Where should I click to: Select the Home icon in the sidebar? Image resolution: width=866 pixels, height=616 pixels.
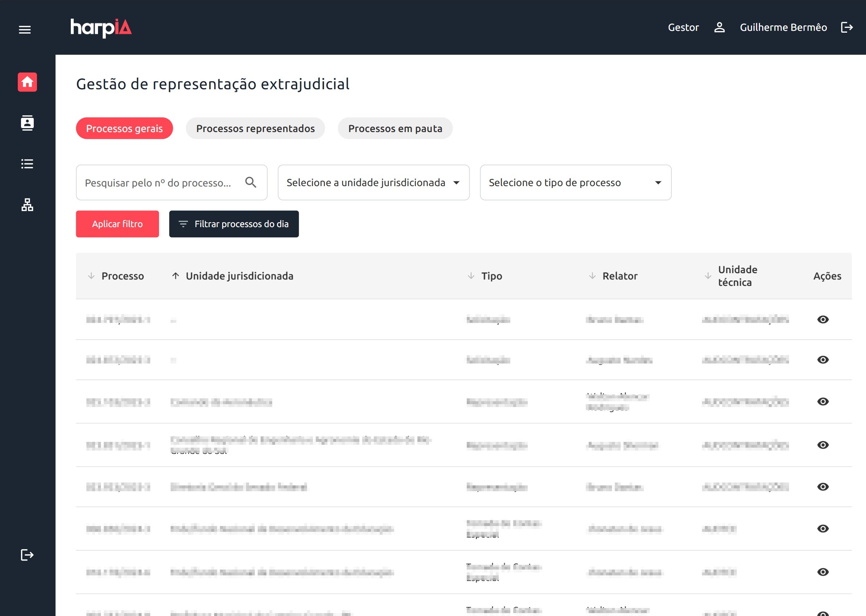point(27,83)
